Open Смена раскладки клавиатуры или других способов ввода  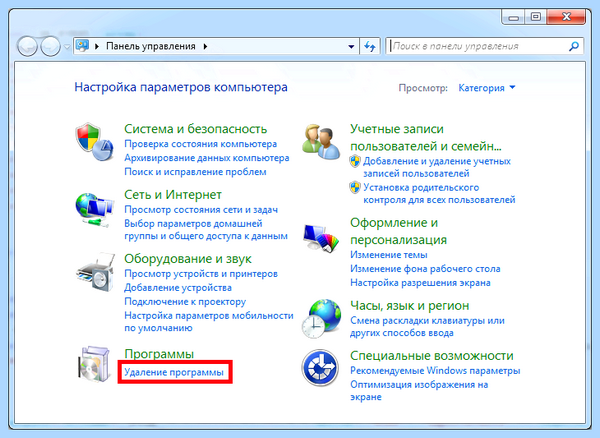coord(427,327)
